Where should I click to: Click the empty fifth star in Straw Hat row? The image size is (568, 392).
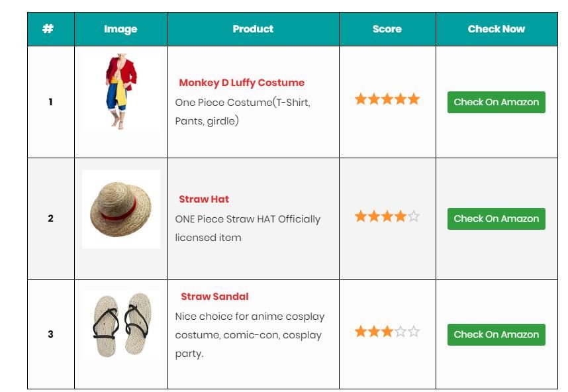point(414,217)
